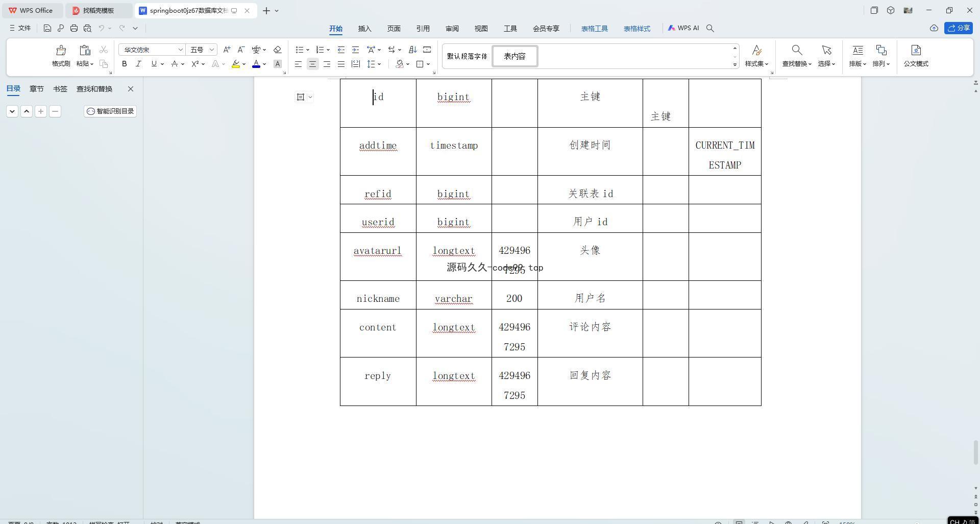The image size is (980, 524).
Task: Switch to the 找稻壳模板 window tab
Action: (99, 10)
